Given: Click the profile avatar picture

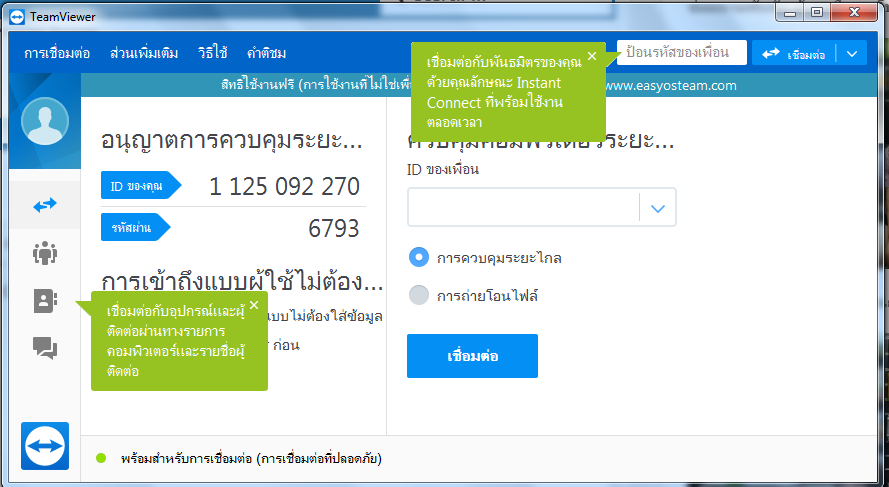Looking at the screenshot, I should click(x=45, y=121).
